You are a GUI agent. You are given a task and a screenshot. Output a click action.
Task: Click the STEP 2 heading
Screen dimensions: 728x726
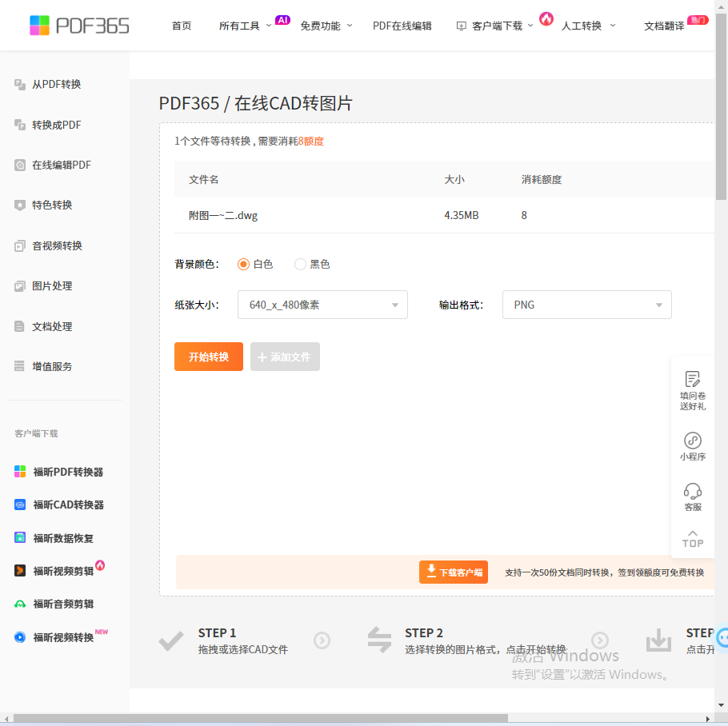click(424, 633)
